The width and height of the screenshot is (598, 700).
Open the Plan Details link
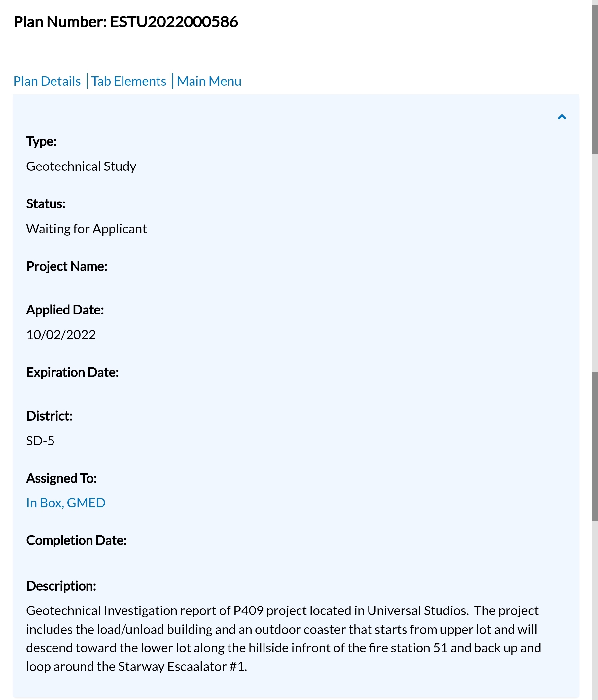point(47,81)
